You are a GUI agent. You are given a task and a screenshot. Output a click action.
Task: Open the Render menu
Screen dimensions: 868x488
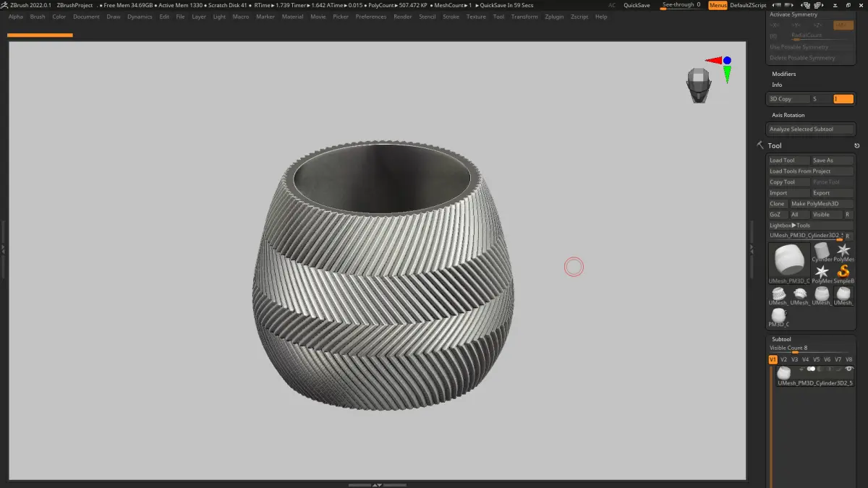pyautogui.click(x=403, y=17)
